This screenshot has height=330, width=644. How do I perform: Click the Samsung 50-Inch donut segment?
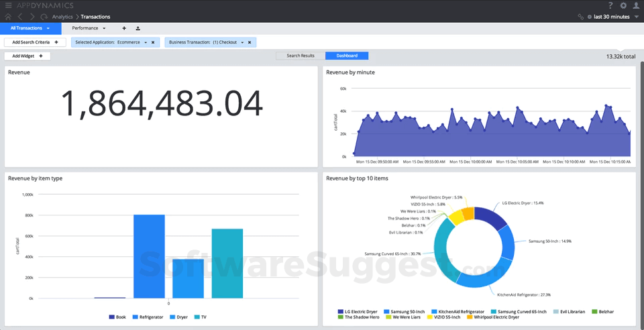[506, 244]
